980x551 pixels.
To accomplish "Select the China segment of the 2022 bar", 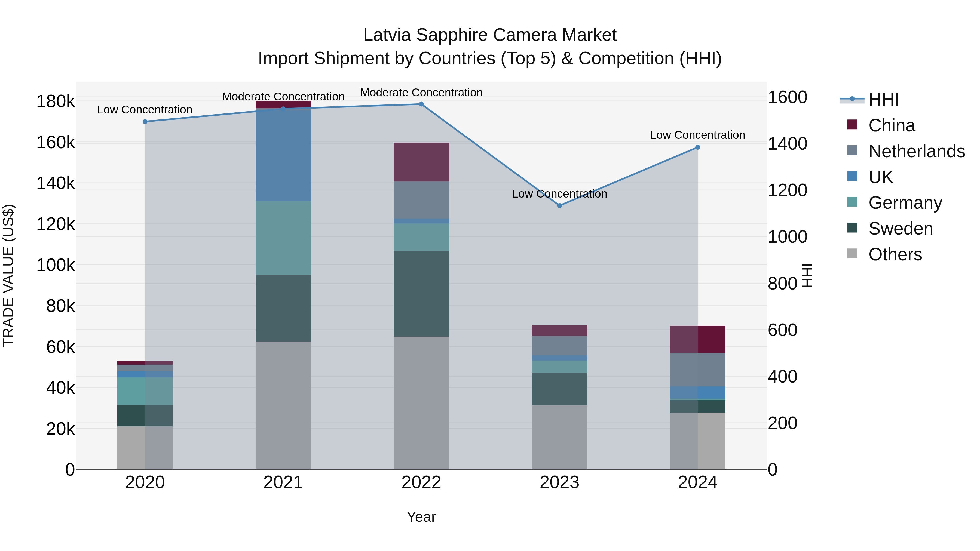I will [x=421, y=162].
